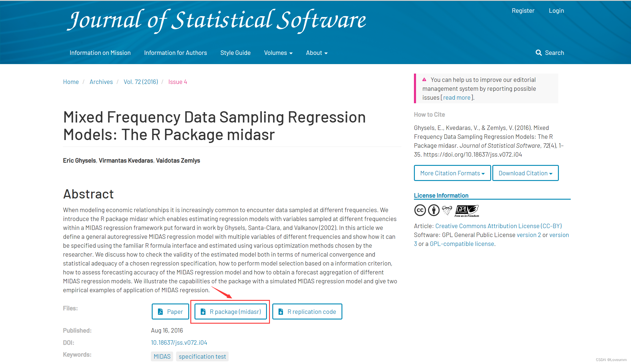The width and height of the screenshot is (631, 364).
Task: Expand the About dropdown menu
Action: point(317,53)
